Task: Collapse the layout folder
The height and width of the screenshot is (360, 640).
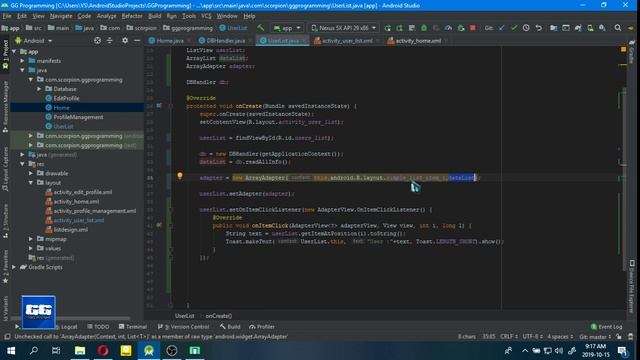Action: pos(31,182)
